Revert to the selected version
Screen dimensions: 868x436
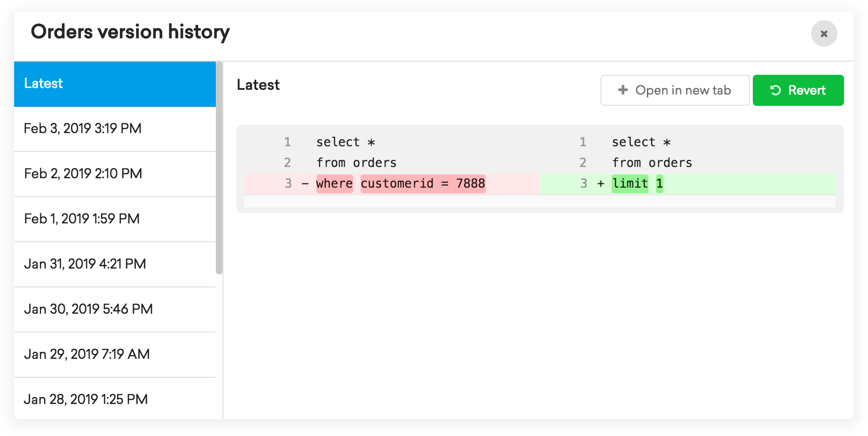click(798, 90)
